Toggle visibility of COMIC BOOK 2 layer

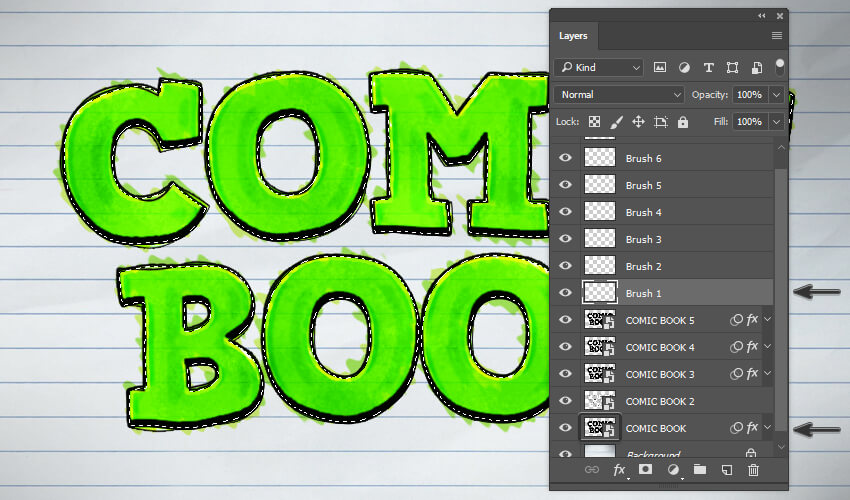pyautogui.click(x=565, y=401)
